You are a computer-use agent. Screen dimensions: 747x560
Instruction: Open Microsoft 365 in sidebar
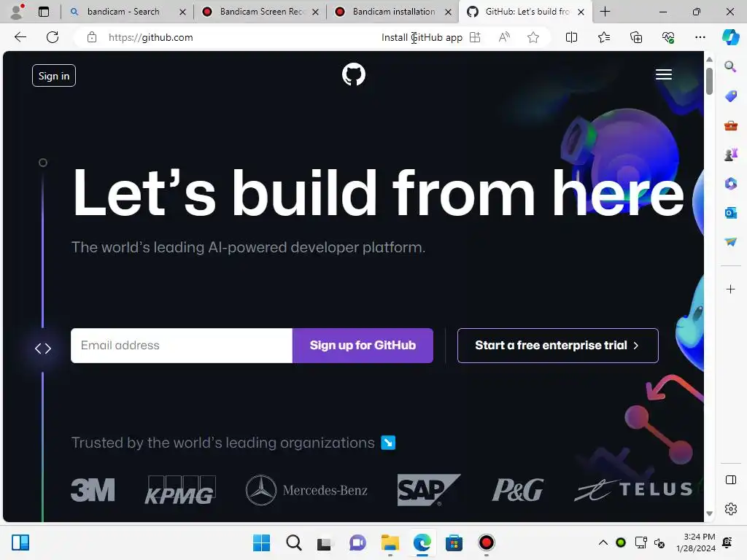pyautogui.click(x=730, y=184)
